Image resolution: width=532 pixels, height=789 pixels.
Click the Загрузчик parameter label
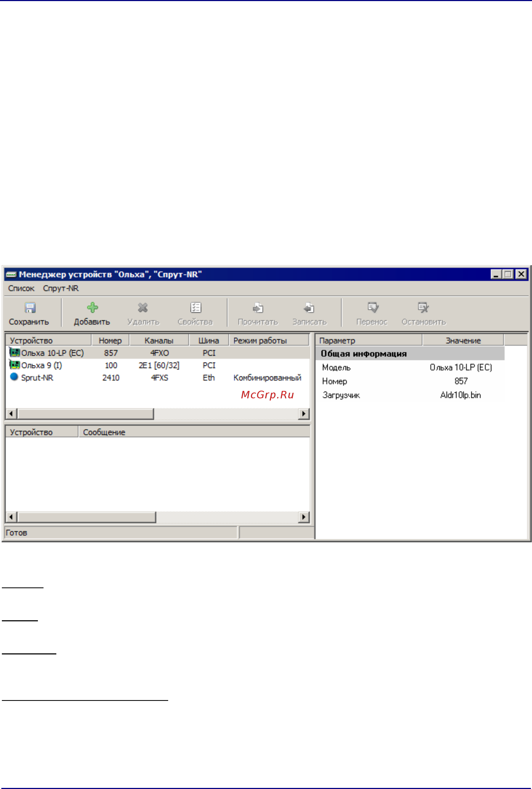pyautogui.click(x=341, y=395)
